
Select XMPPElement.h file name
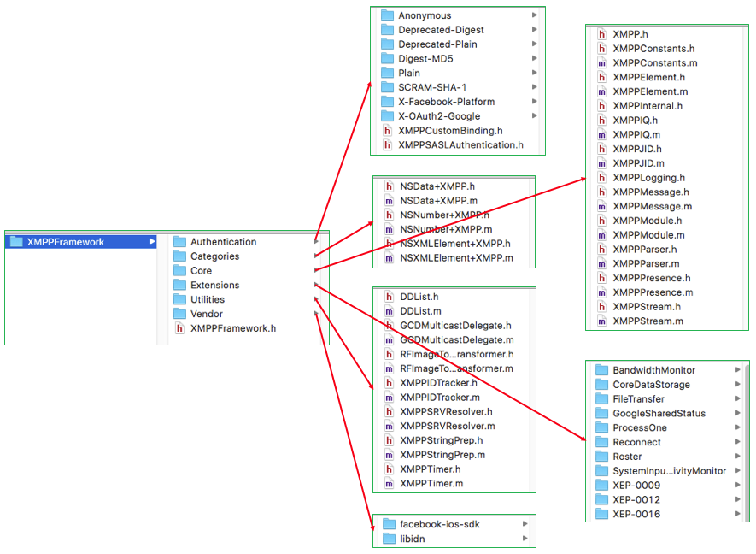pyautogui.click(x=648, y=77)
